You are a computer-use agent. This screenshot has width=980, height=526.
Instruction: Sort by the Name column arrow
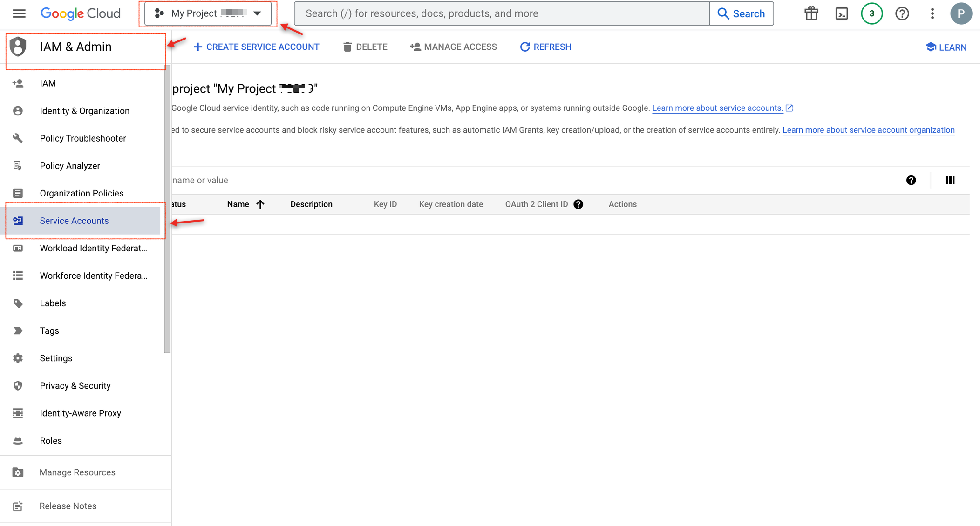tap(260, 204)
